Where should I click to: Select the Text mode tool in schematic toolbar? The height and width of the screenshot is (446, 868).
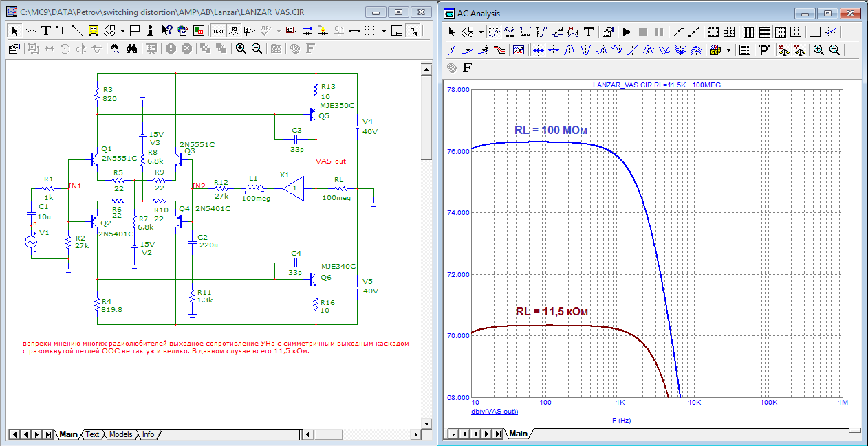(x=45, y=31)
